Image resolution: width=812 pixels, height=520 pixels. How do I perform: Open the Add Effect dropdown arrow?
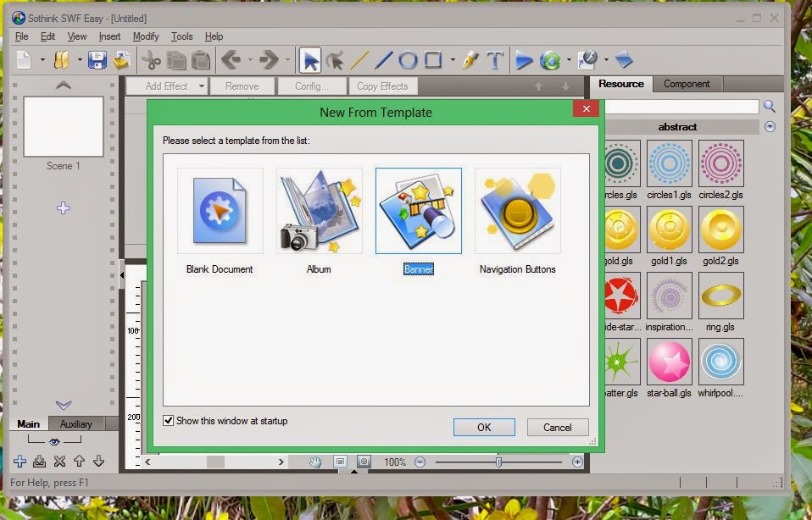point(202,86)
